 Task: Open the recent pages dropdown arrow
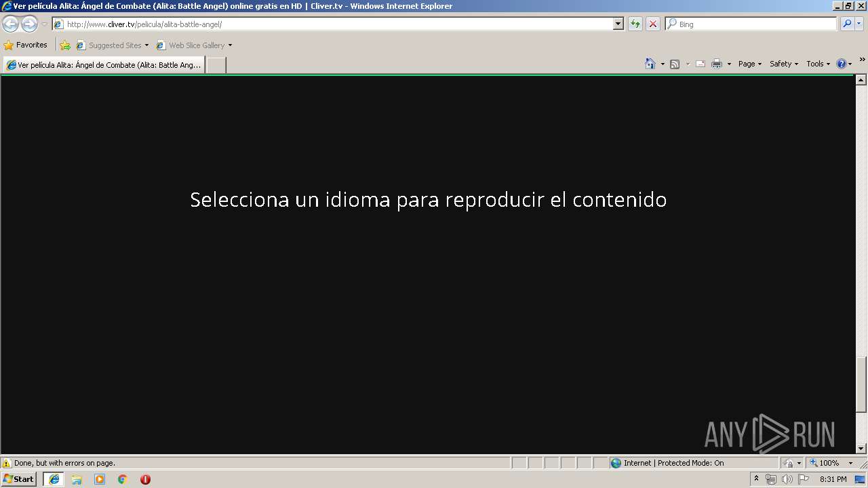tap(44, 24)
